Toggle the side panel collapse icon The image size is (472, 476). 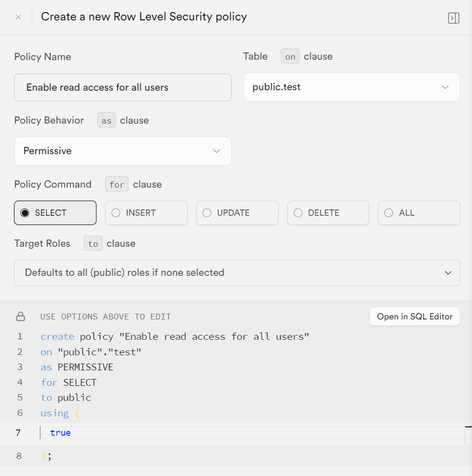tap(454, 18)
